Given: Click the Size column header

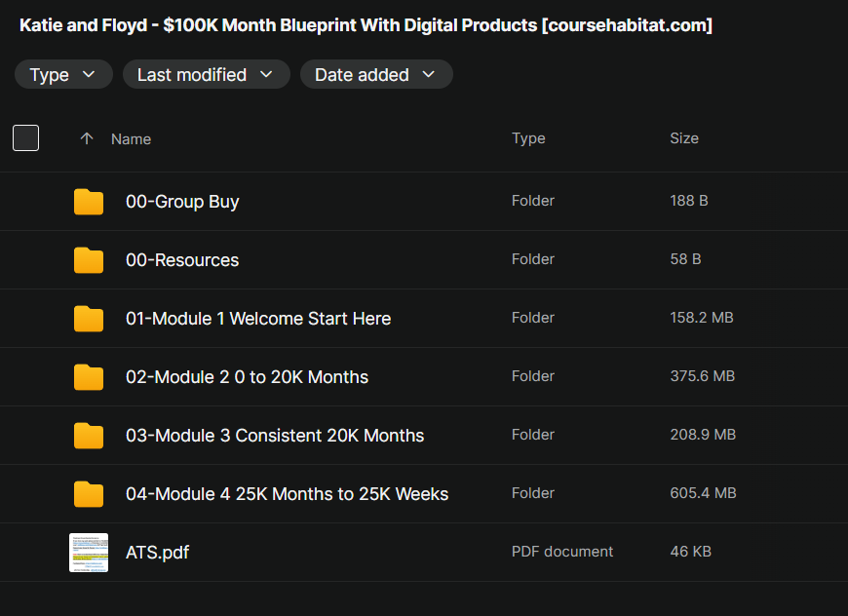Looking at the screenshot, I should pos(684,138).
